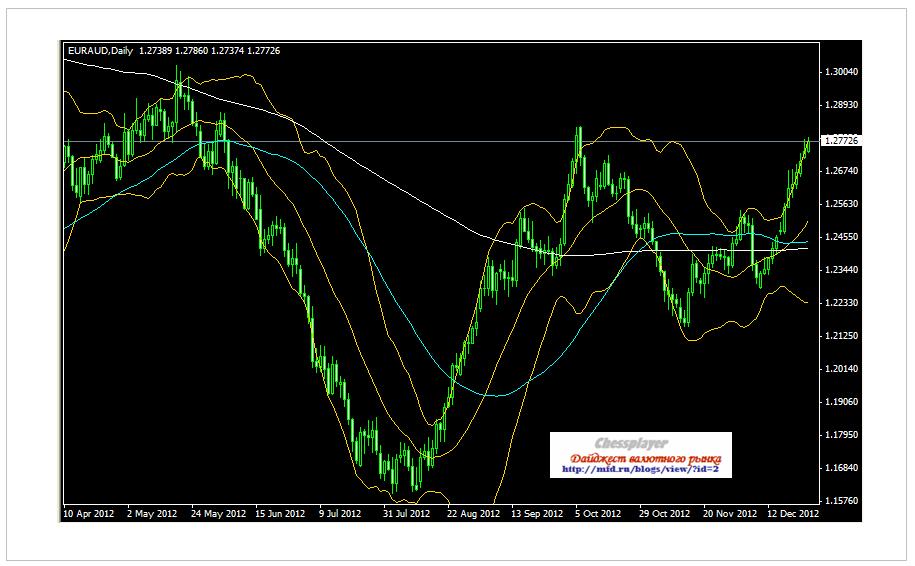
Task: Select the 29 Oct 2012 date marker
Action: click(x=665, y=514)
